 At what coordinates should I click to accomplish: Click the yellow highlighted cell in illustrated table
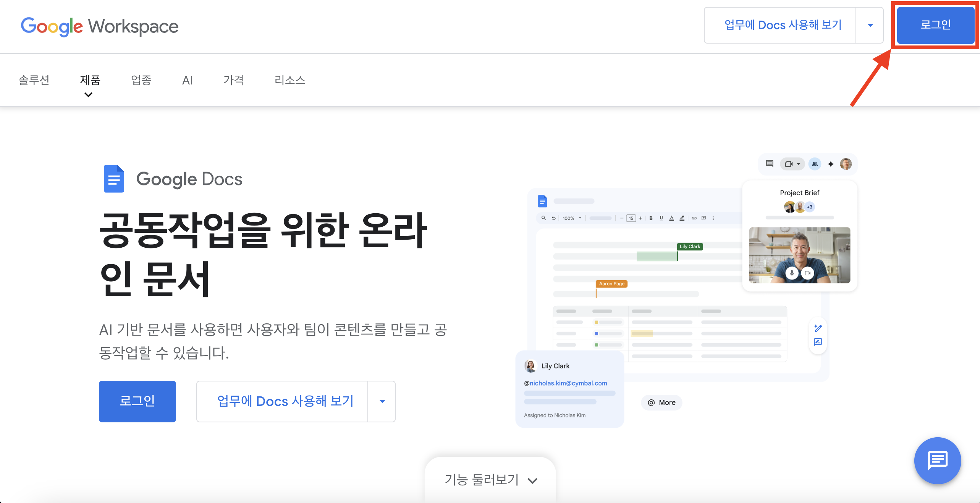pyautogui.click(x=642, y=334)
